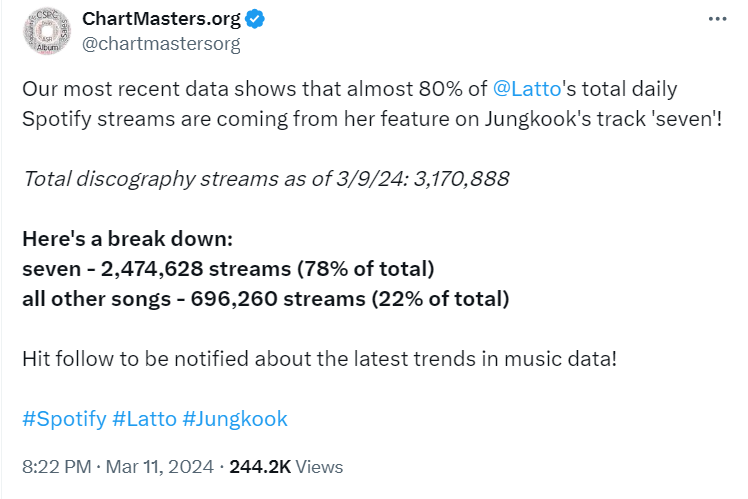The width and height of the screenshot is (748, 499).
Task: Click the blue verified badge
Action: pyautogui.click(x=256, y=20)
